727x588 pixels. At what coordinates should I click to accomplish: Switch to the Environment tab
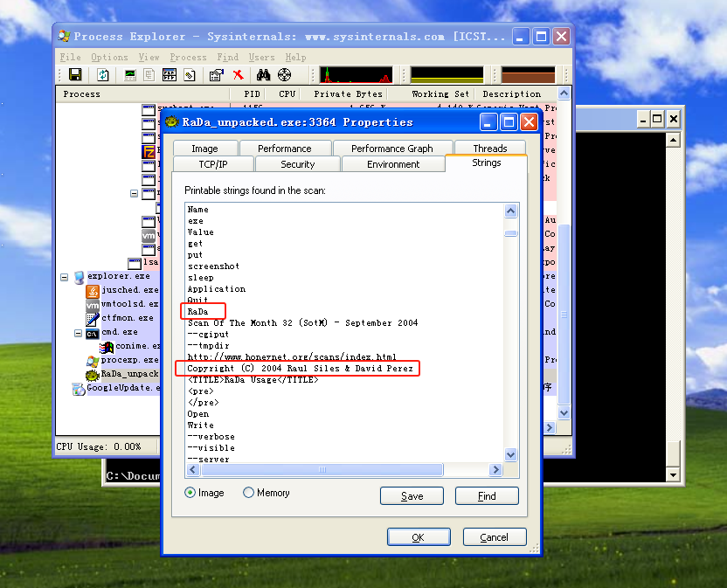393,164
